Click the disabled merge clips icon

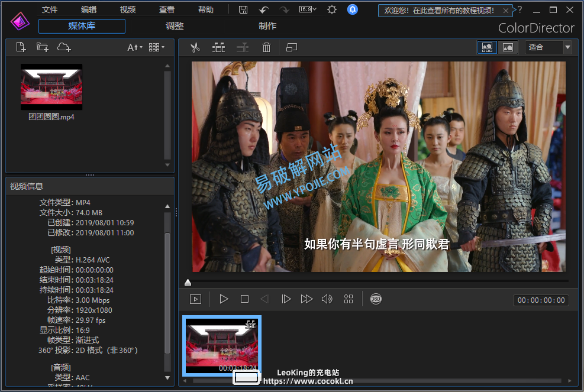[243, 47]
